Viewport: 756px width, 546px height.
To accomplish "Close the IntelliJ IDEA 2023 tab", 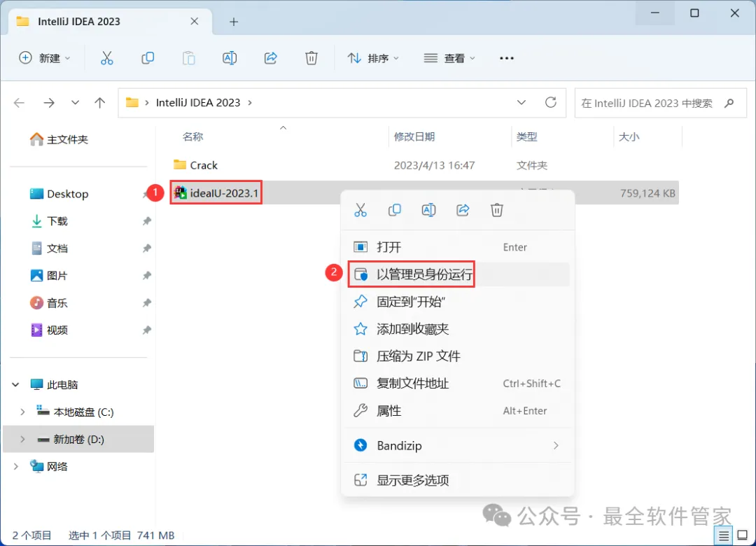I will pos(195,21).
